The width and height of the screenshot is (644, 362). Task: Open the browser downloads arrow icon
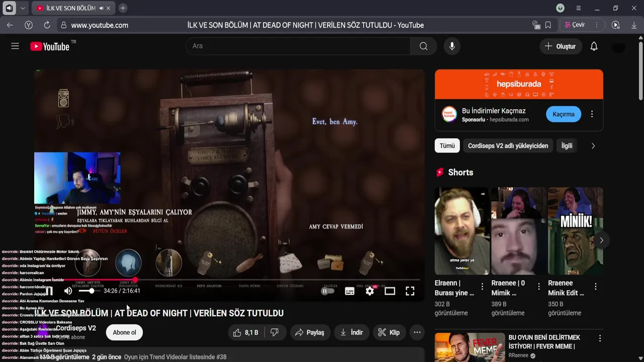[x=634, y=25]
